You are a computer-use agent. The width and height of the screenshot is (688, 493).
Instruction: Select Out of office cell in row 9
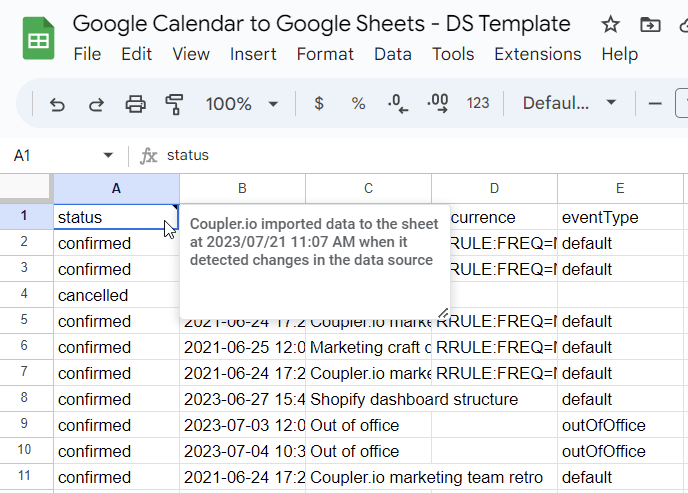(x=368, y=425)
